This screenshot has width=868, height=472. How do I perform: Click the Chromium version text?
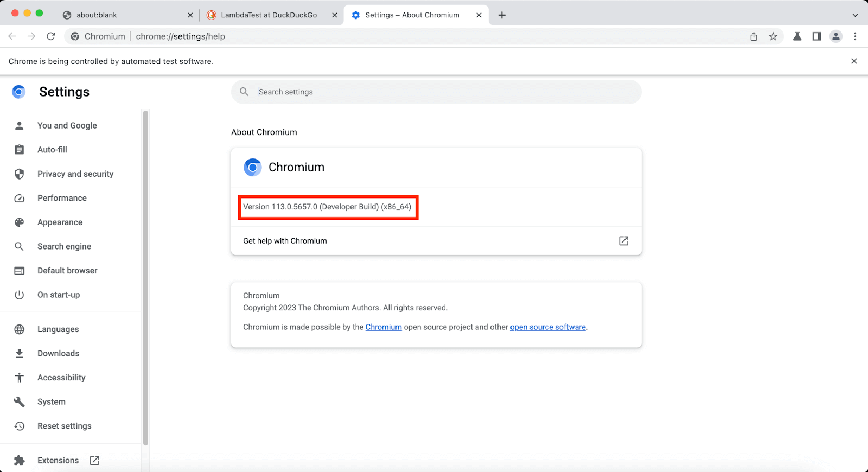coord(327,207)
